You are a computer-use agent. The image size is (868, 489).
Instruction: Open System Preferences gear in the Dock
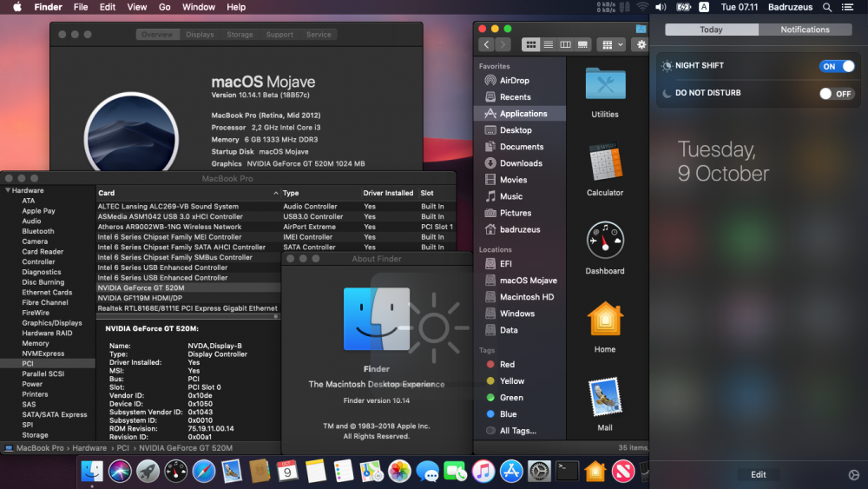pyautogui.click(x=539, y=472)
